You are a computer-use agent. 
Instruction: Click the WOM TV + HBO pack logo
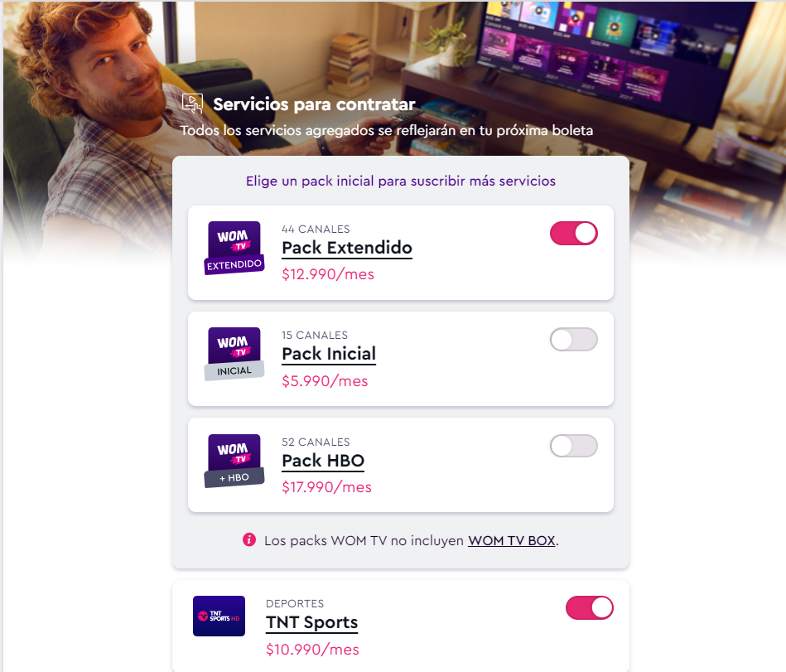click(234, 461)
